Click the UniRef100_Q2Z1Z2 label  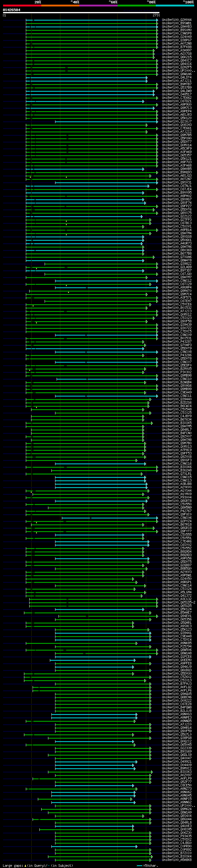[177, 216]
